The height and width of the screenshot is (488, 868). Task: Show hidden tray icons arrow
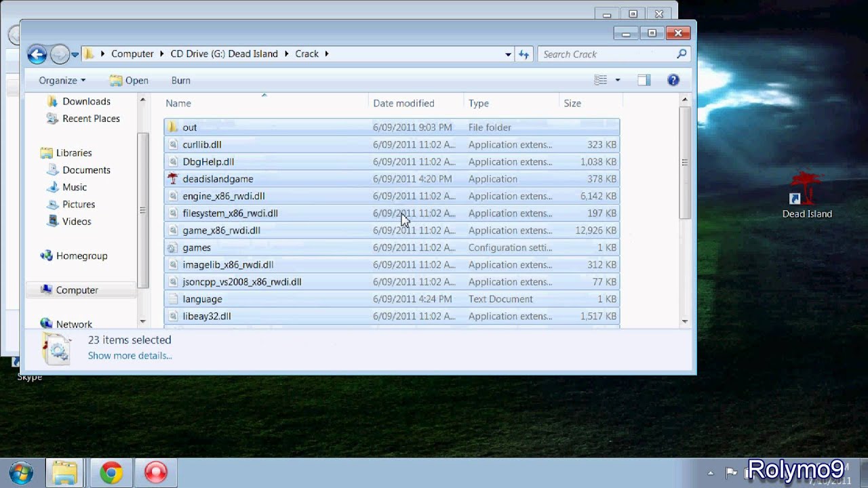point(711,473)
